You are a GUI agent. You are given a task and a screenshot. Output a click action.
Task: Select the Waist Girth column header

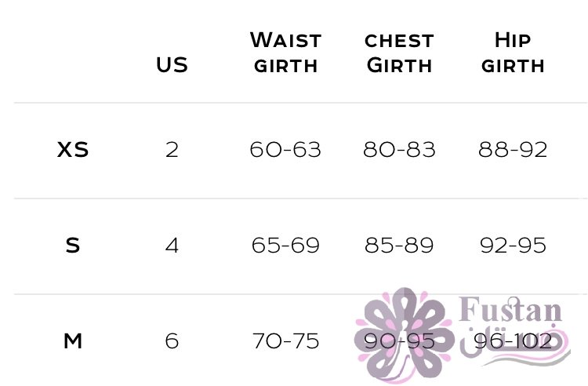[x=285, y=53]
